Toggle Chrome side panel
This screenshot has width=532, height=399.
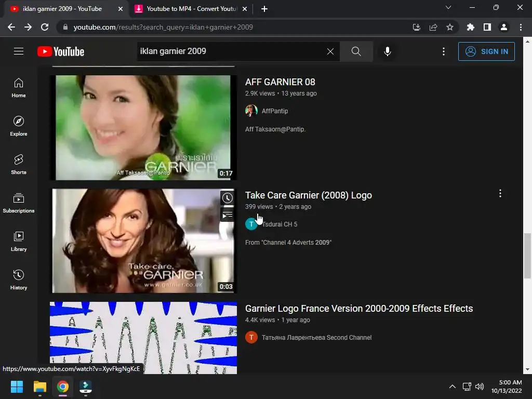tap(487, 27)
